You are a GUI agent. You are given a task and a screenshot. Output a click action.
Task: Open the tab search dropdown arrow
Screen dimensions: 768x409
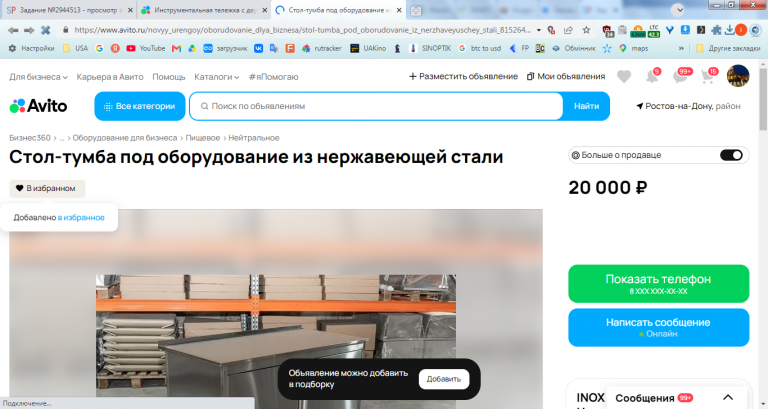[x=677, y=9]
